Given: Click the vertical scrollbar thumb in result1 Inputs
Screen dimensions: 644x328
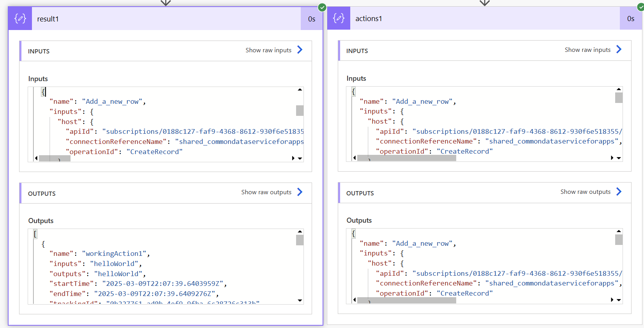Looking at the screenshot, I should click(x=300, y=110).
